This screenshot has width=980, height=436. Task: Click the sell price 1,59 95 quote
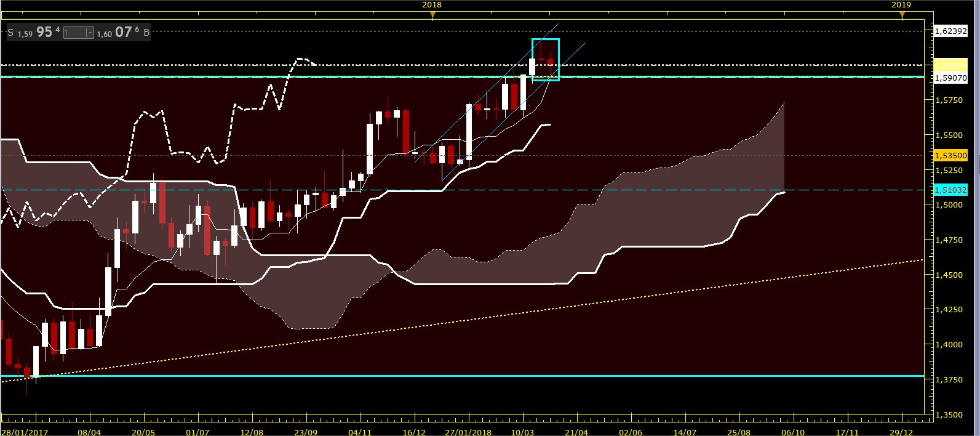coord(39,32)
